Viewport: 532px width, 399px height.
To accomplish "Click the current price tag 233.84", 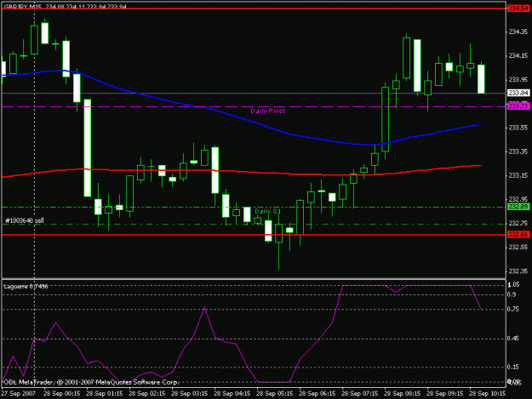I will [518, 93].
